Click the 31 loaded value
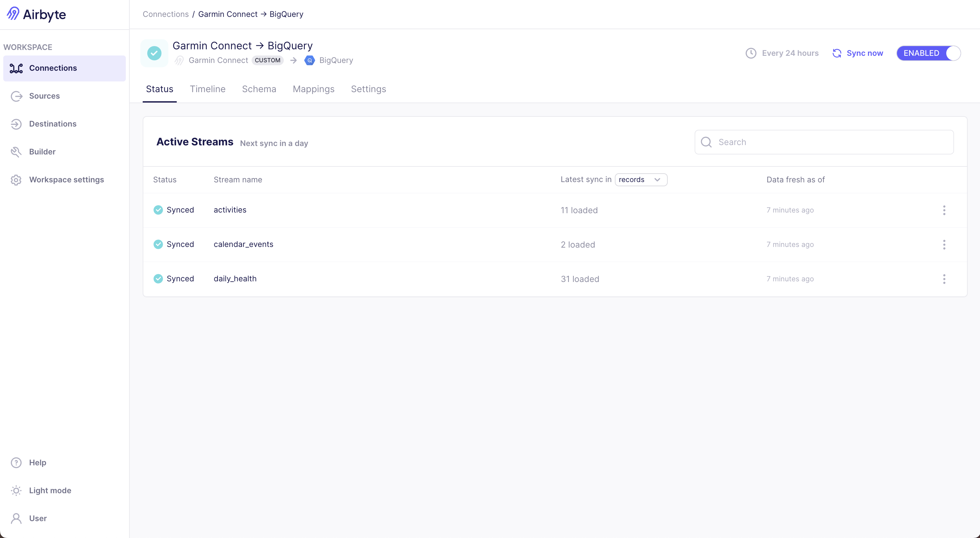Image resolution: width=980 pixels, height=538 pixels. point(580,279)
